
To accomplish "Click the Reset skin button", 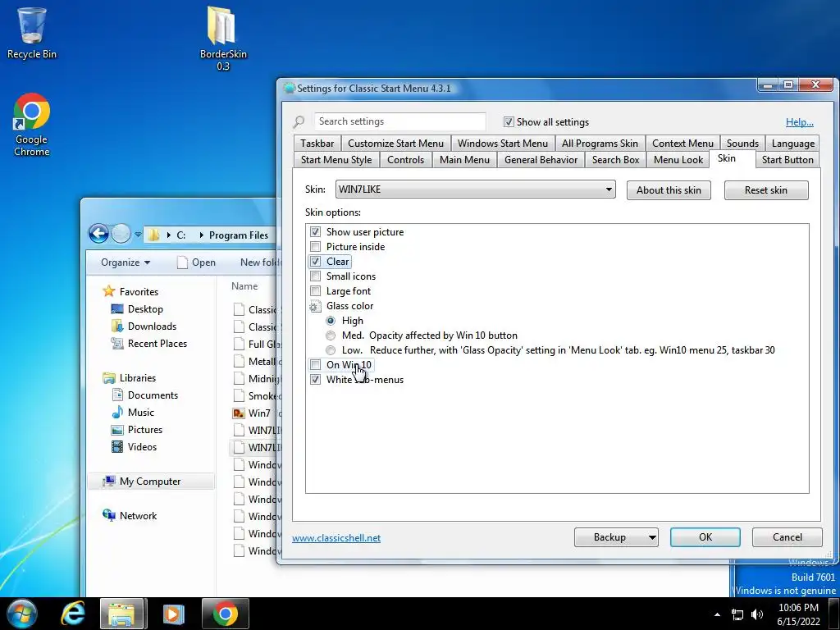I will coord(766,190).
